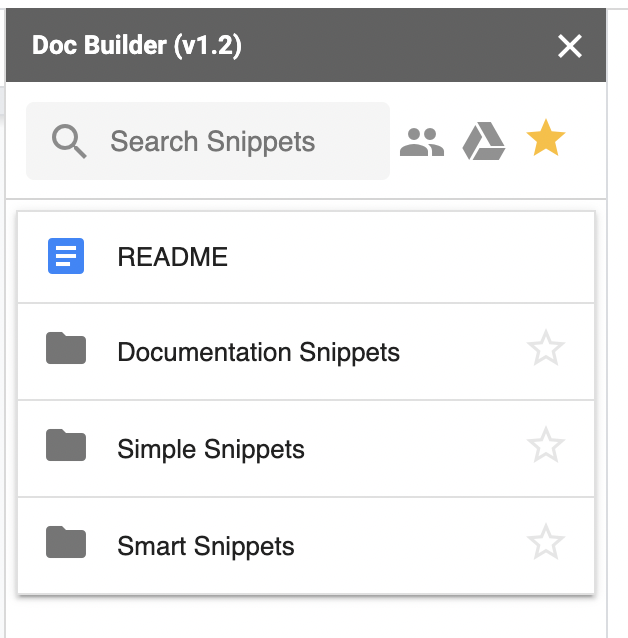Image resolution: width=628 pixels, height=638 pixels.
Task: Toggle the gold favorites star filter
Action: tap(546, 138)
